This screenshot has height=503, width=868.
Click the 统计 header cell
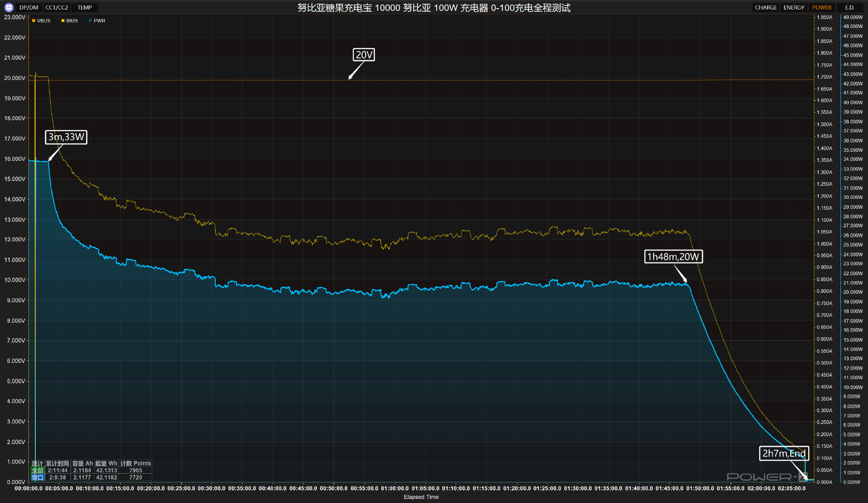coord(38,463)
